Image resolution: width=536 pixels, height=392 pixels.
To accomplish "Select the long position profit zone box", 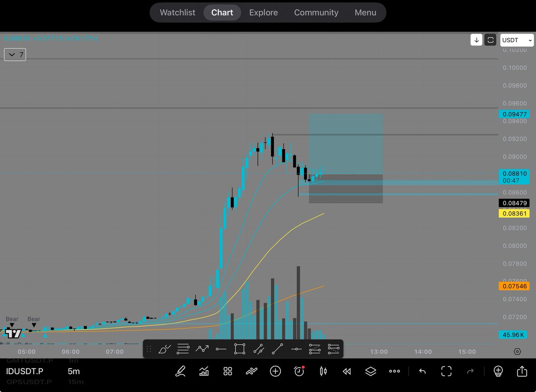I will [346, 144].
